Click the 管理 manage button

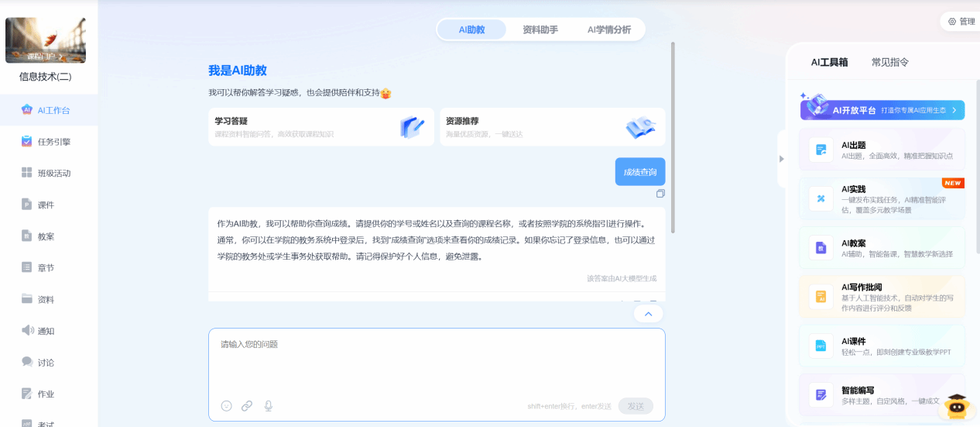pyautogui.click(x=961, y=22)
